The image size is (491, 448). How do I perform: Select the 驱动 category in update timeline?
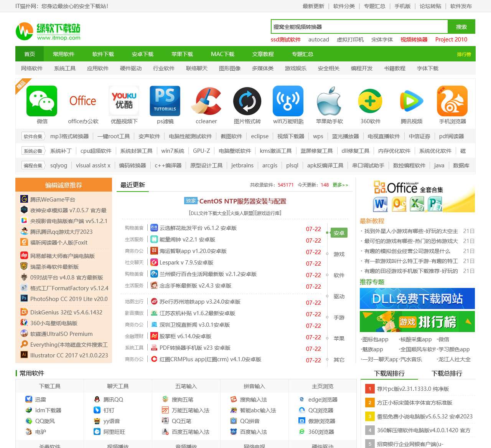(x=339, y=296)
